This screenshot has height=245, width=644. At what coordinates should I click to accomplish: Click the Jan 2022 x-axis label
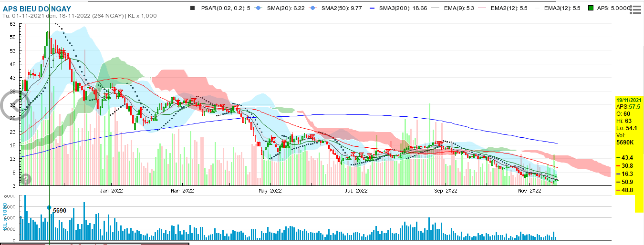pos(112,191)
